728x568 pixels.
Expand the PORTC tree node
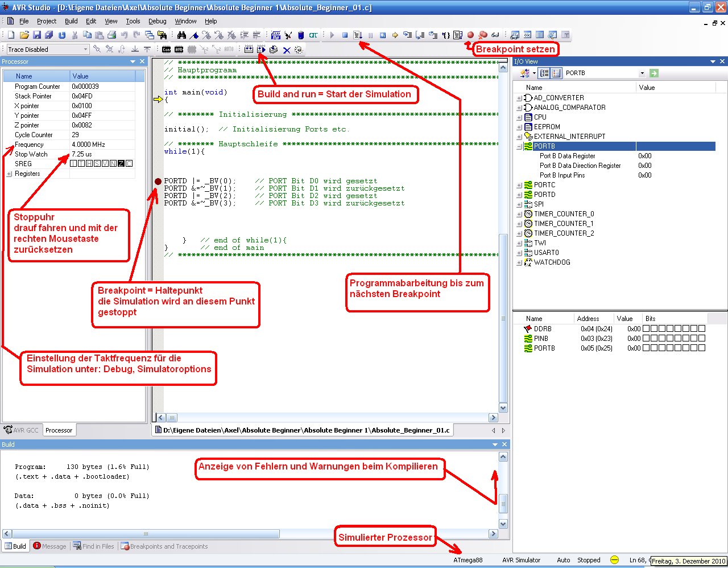pyautogui.click(x=519, y=185)
